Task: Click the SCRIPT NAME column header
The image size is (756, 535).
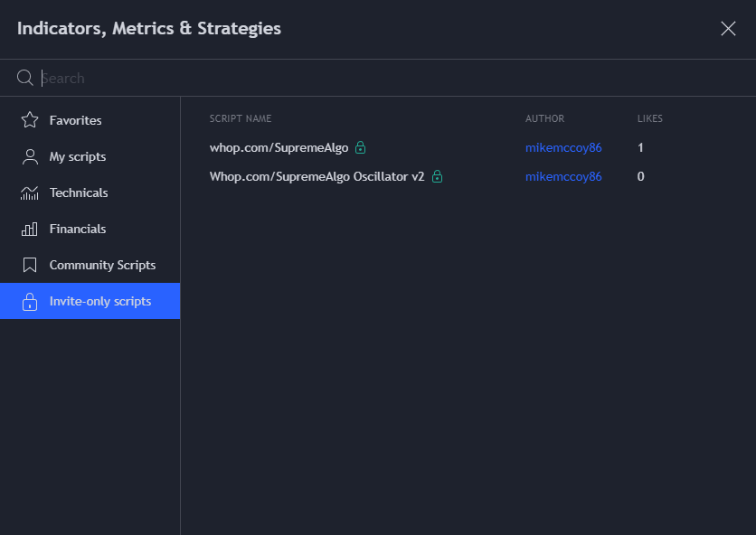Action: coord(241,118)
